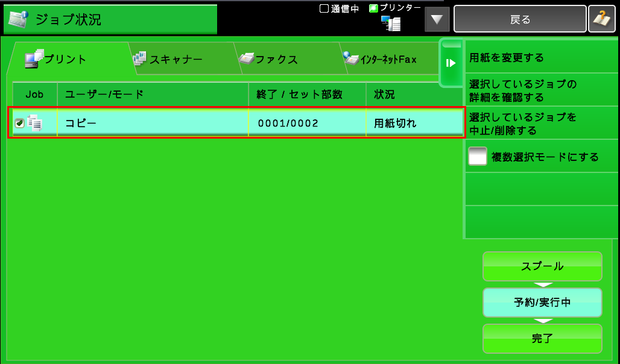
Task: Click the fax machine icon on ファクス tab
Action: (x=246, y=59)
